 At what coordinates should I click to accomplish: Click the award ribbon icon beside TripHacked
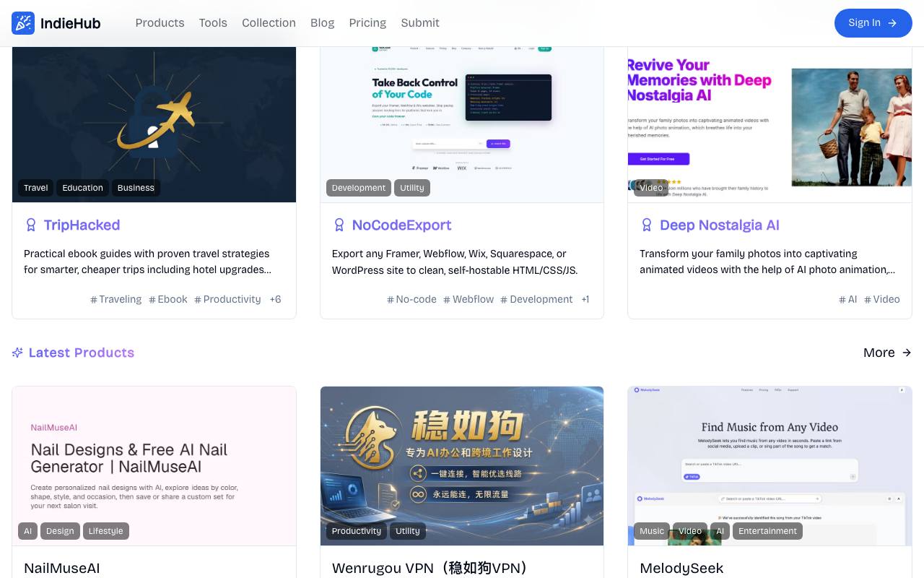coord(31,225)
